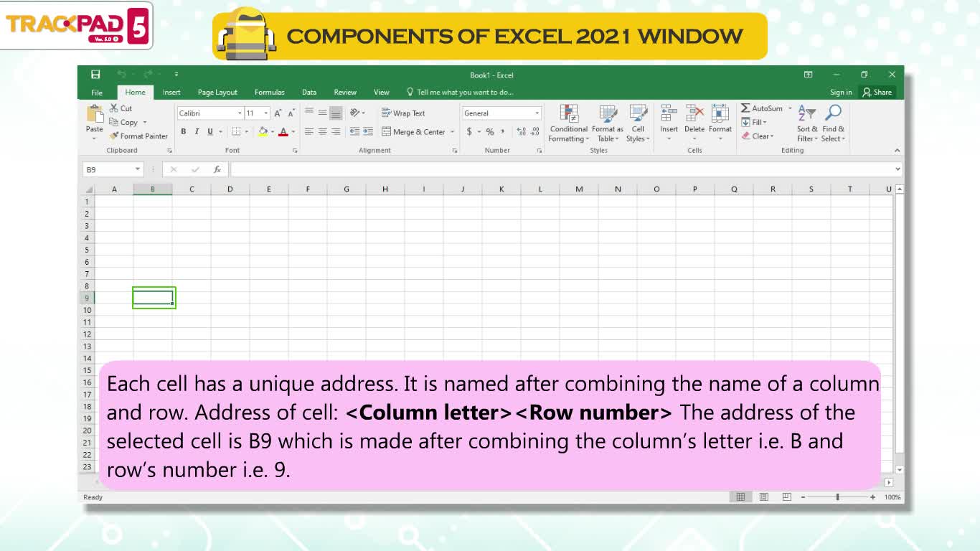Click the Accounting dollar format icon

(469, 132)
